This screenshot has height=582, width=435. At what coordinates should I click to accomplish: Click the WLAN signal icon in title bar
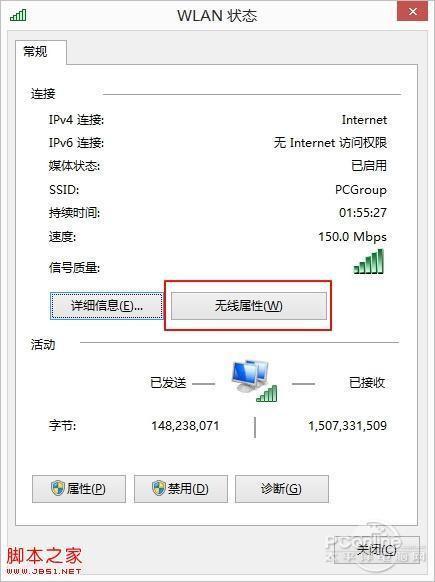click(x=18, y=15)
